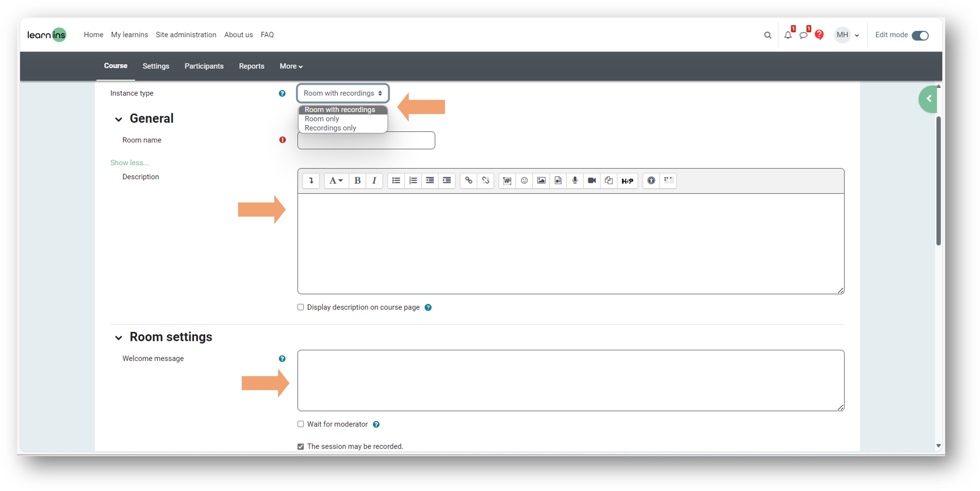This screenshot has width=980, height=491.
Task: Switch to the Settings tab
Action: point(156,66)
